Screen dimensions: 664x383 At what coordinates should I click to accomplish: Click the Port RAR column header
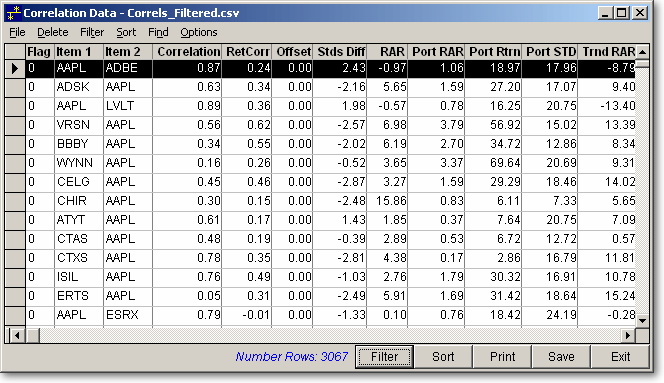tap(437, 52)
